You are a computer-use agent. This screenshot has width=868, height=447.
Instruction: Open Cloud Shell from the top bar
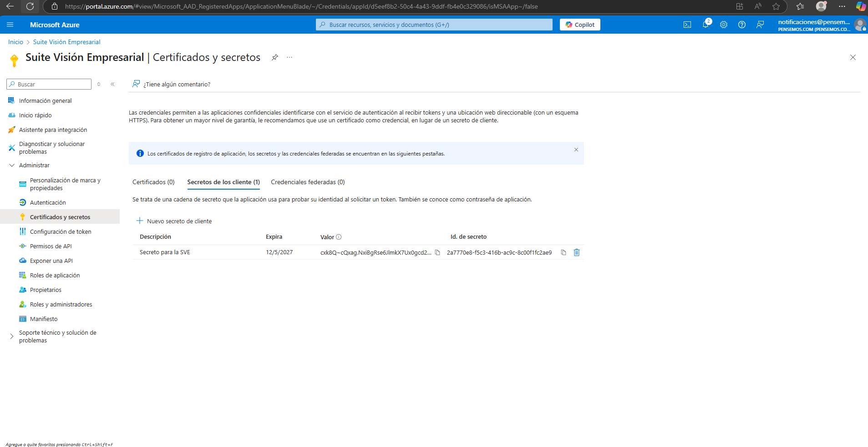pyautogui.click(x=687, y=25)
